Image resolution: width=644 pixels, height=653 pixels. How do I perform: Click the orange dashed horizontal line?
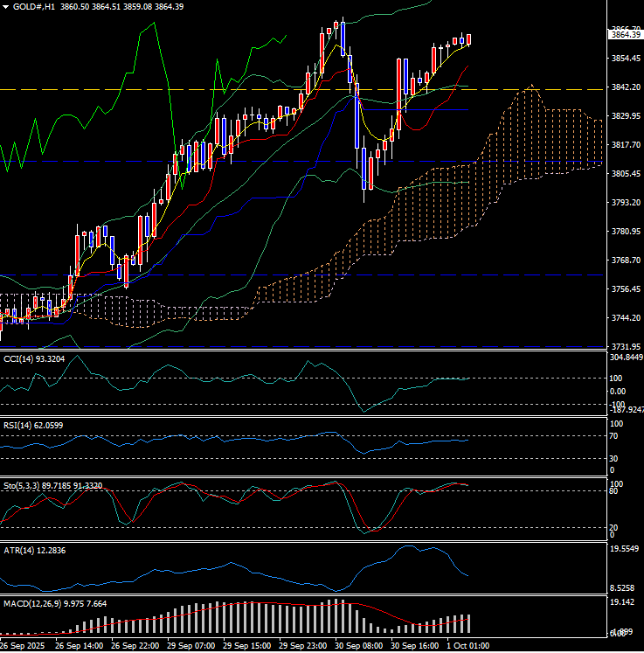tap(175, 89)
